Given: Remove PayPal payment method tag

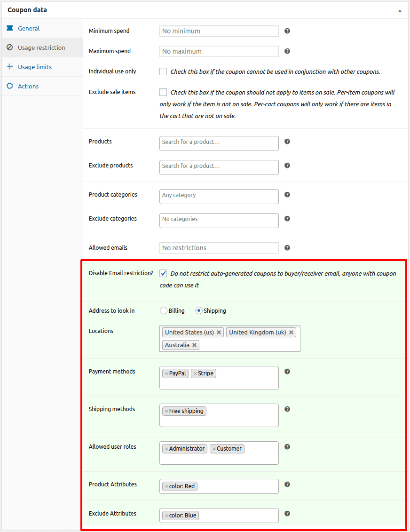Looking at the screenshot, I should (166, 373).
